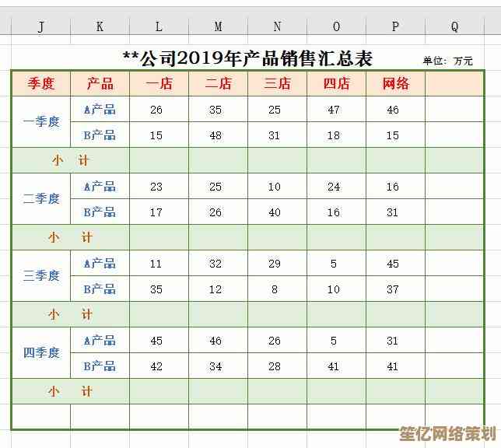Select 二季度 B产品 三店 value 40
Screen dimensions: 501x448
275,212
